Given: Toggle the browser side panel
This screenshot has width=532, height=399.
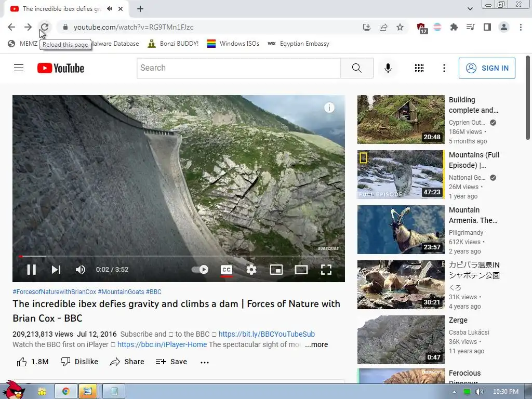Looking at the screenshot, I should tap(487, 27).
